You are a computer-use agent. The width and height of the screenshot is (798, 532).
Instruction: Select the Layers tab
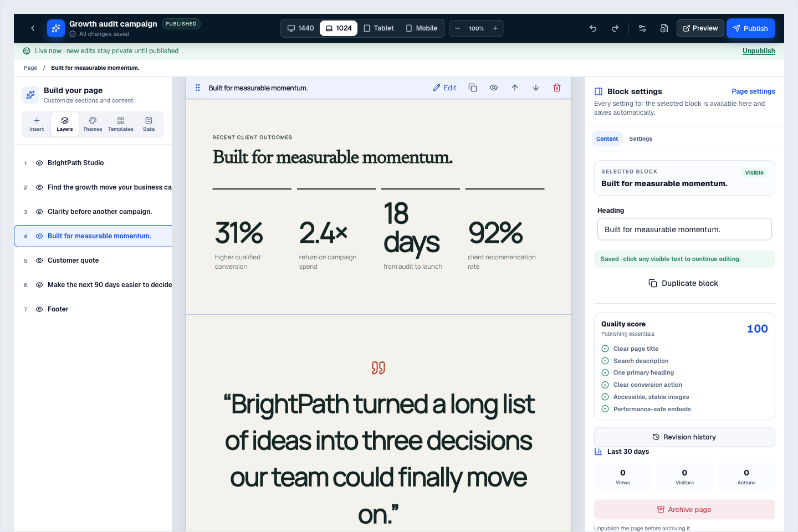point(65,124)
